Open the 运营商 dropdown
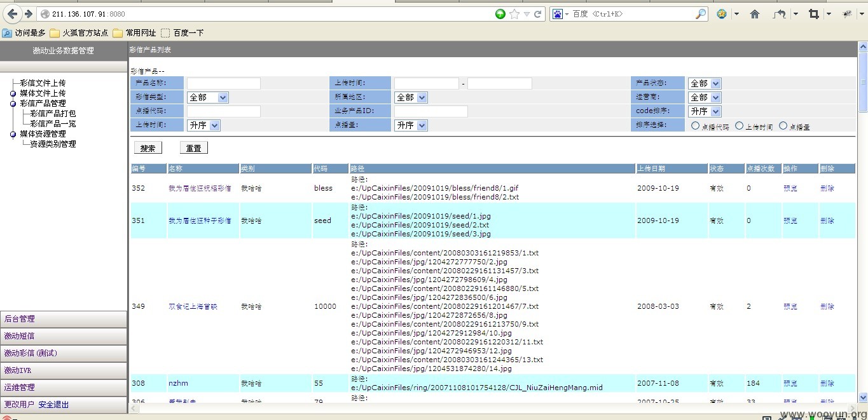868x420 pixels. coord(705,97)
